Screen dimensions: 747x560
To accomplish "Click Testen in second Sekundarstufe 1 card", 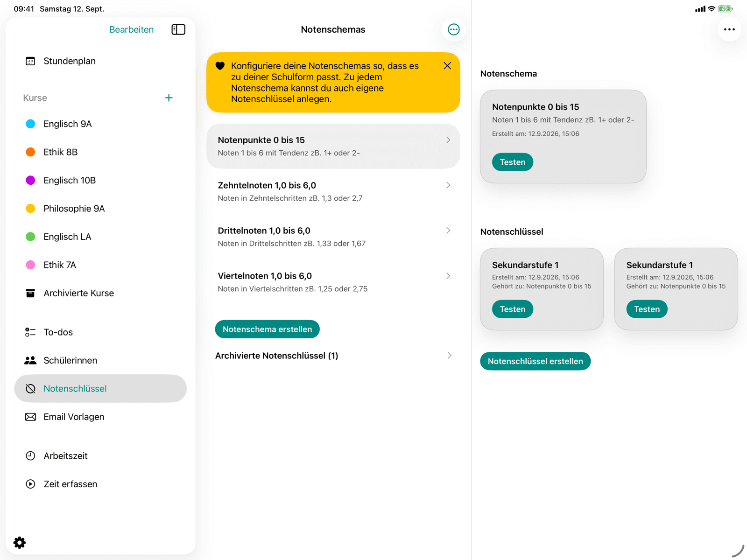I will pyautogui.click(x=647, y=309).
